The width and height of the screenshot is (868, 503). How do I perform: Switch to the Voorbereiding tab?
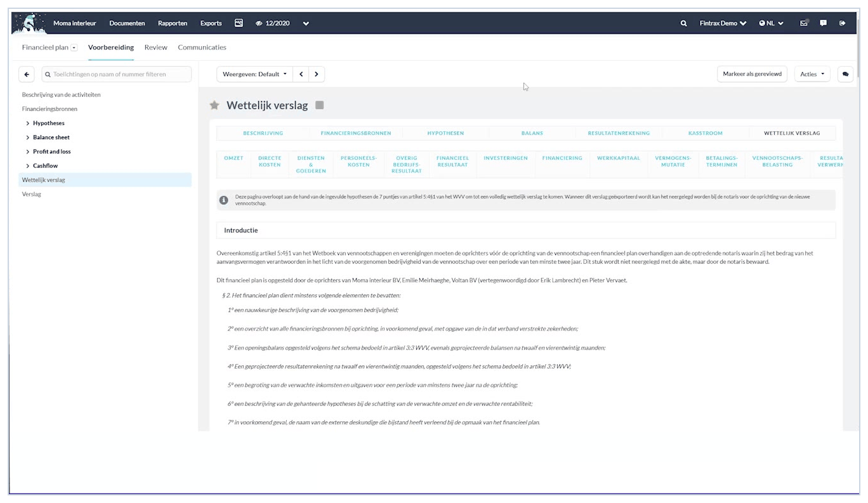point(111,48)
